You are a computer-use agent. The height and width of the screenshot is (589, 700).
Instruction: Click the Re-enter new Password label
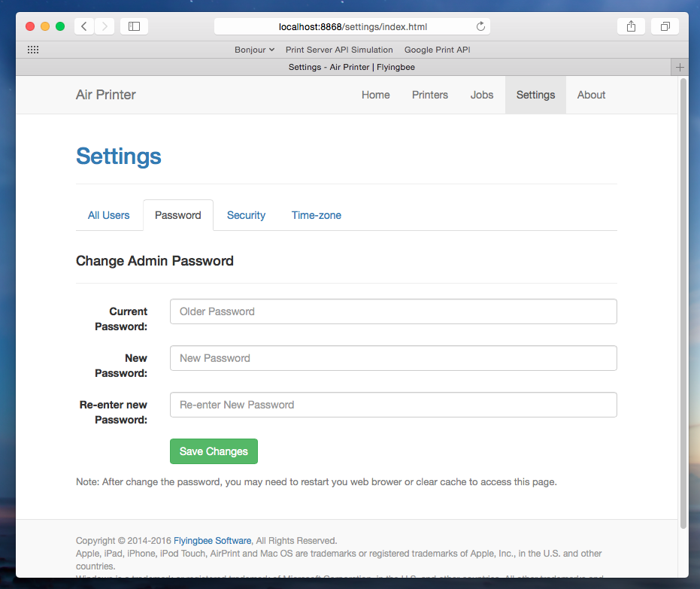click(x=114, y=412)
